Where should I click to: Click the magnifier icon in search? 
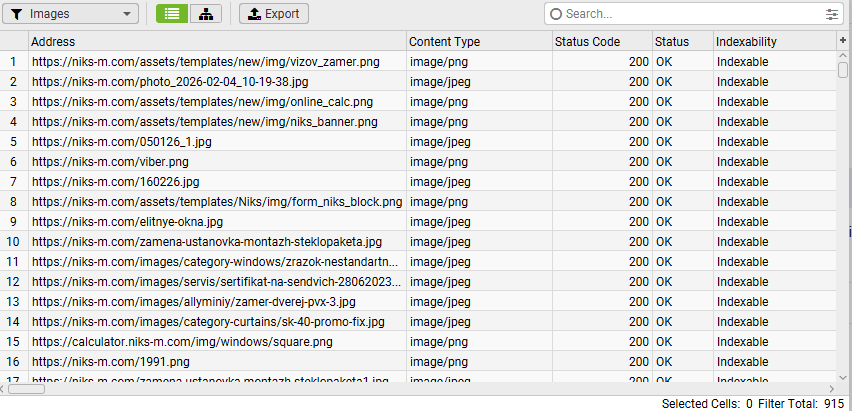tap(556, 14)
